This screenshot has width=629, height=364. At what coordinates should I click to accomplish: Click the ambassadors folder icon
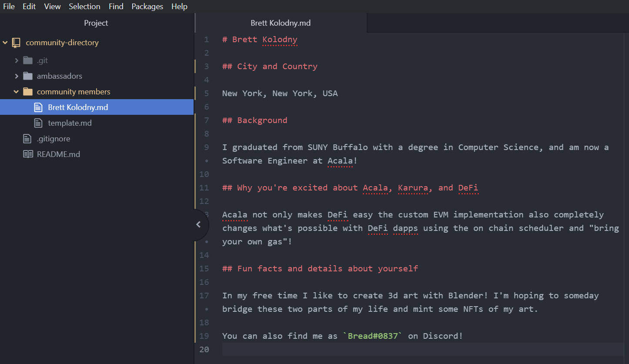pos(28,76)
